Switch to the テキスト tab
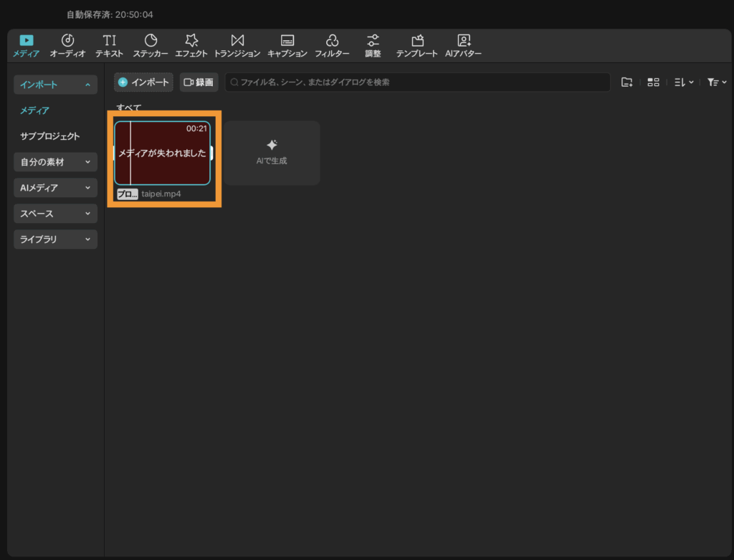 (x=109, y=46)
